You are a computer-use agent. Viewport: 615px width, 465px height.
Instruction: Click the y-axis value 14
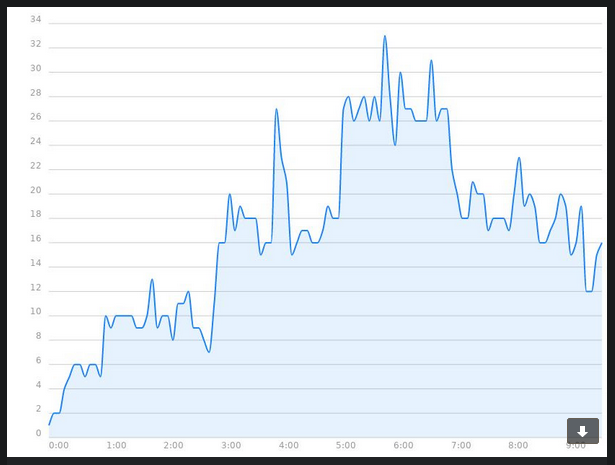point(36,263)
